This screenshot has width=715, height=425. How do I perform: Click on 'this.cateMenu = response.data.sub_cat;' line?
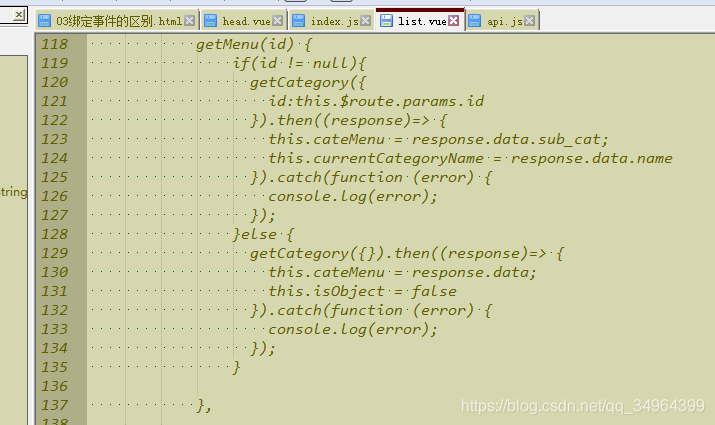point(438,140)
